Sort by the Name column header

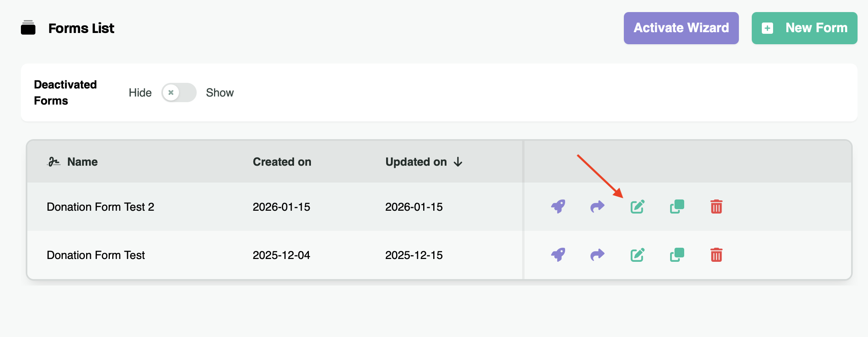[82, 162]
